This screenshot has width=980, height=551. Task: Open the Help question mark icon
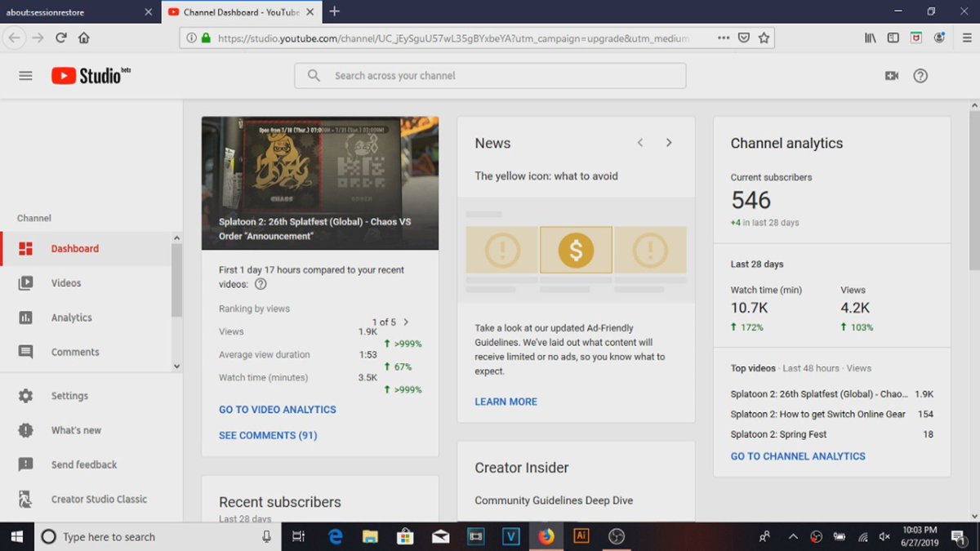point(920,76)
